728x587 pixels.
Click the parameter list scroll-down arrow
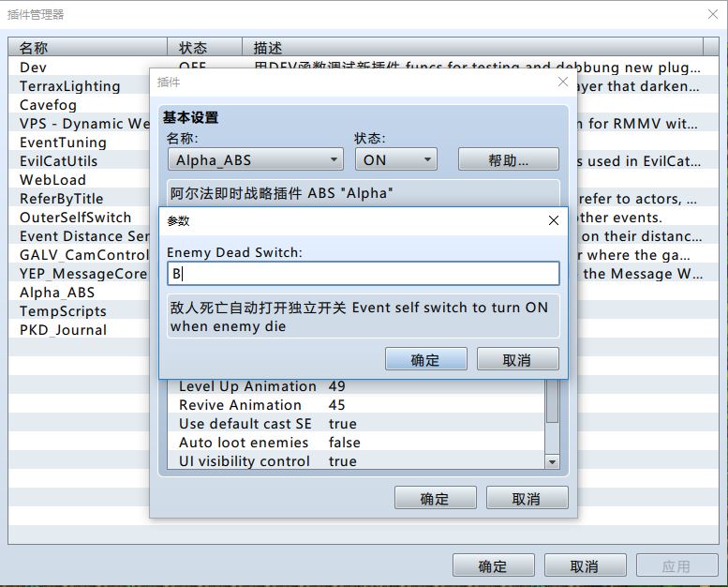pos(552,461)
